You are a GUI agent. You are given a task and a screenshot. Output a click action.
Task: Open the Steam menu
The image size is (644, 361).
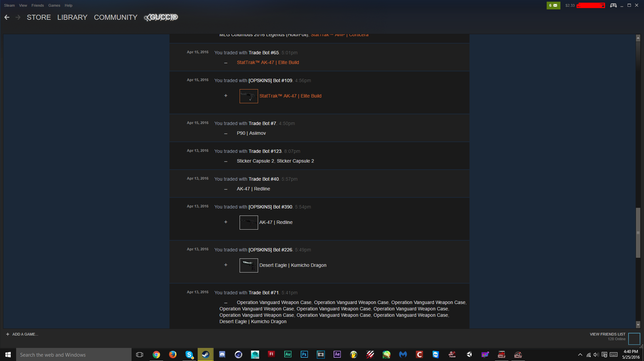coord(9,5)
